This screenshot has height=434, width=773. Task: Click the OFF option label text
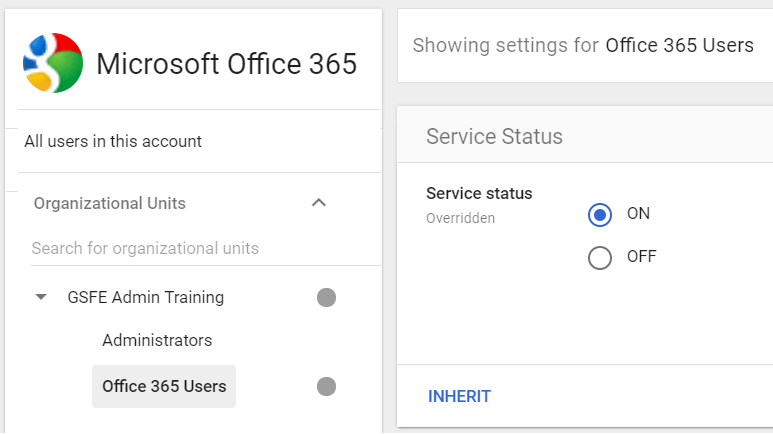641,257
